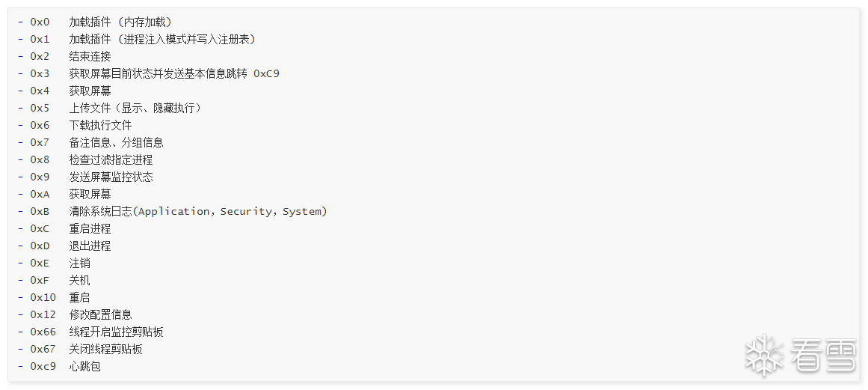868x390 pixels.
Task: Select the 0xc9 心跳包 line
Action: 58,366
